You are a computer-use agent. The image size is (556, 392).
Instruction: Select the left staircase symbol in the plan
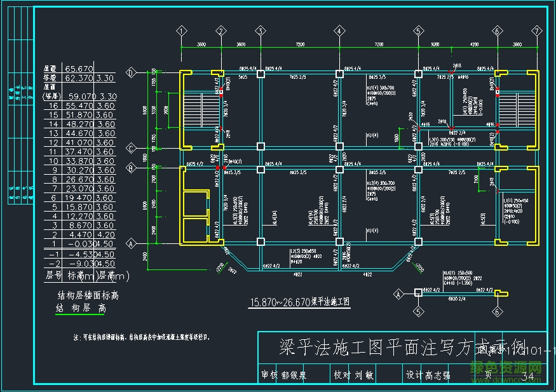(197, 109)
